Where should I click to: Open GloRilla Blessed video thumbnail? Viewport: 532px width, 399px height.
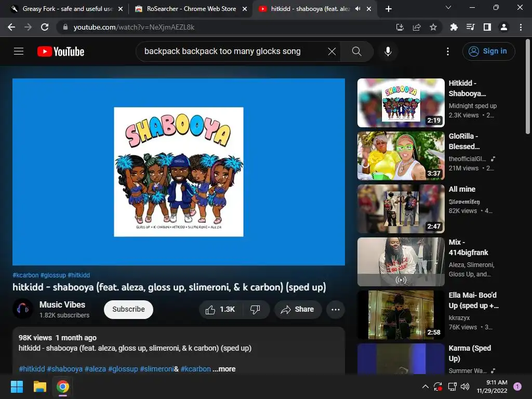point(401,156)
